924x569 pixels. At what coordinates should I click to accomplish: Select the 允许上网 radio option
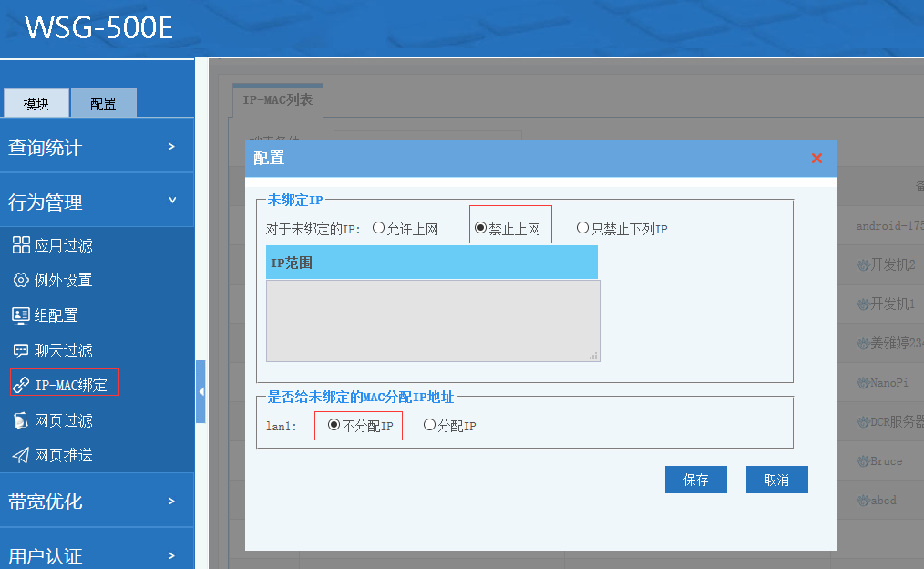(x=379, y=229)
